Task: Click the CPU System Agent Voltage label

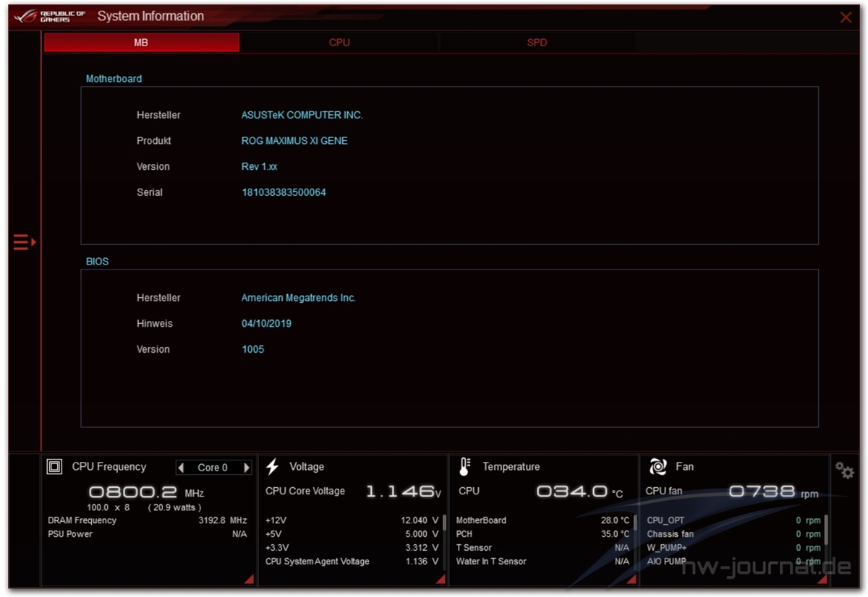Action: coord(317,562)
